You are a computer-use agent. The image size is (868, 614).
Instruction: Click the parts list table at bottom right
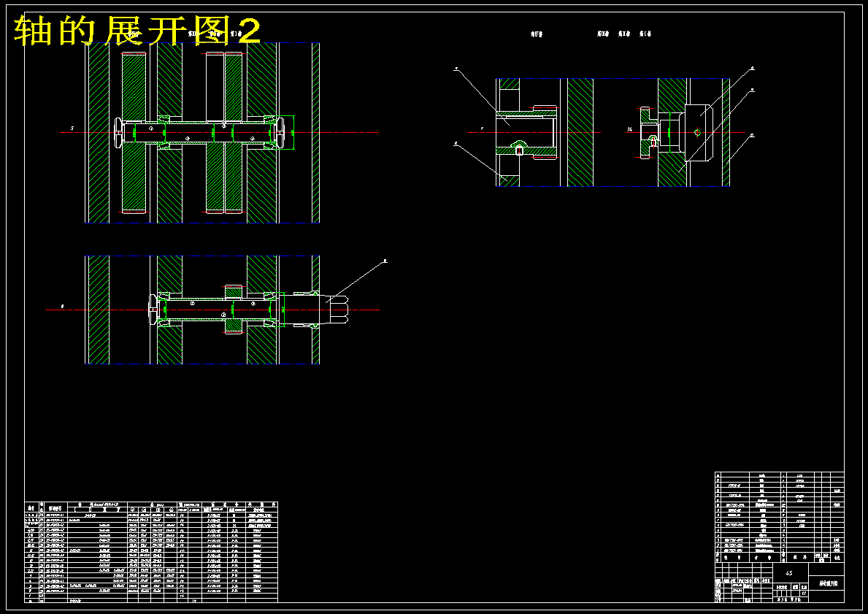[780, 517]
